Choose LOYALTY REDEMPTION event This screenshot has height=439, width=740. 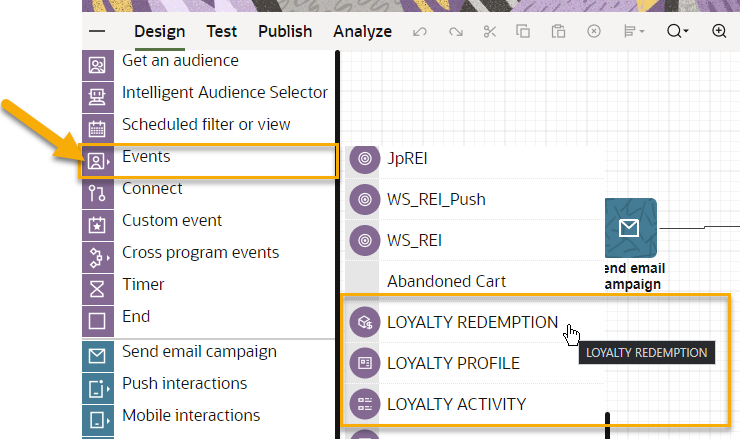pos(472,322)
